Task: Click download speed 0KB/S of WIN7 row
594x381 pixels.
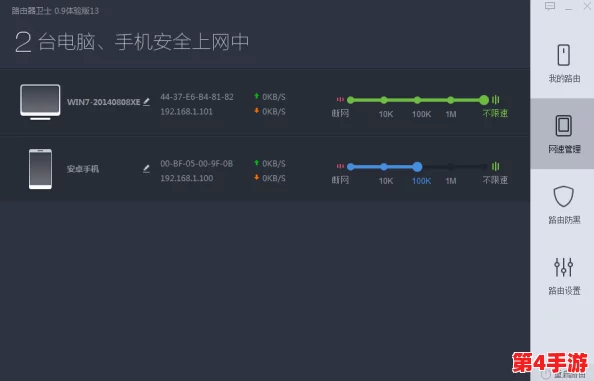Action: [274, 112]
